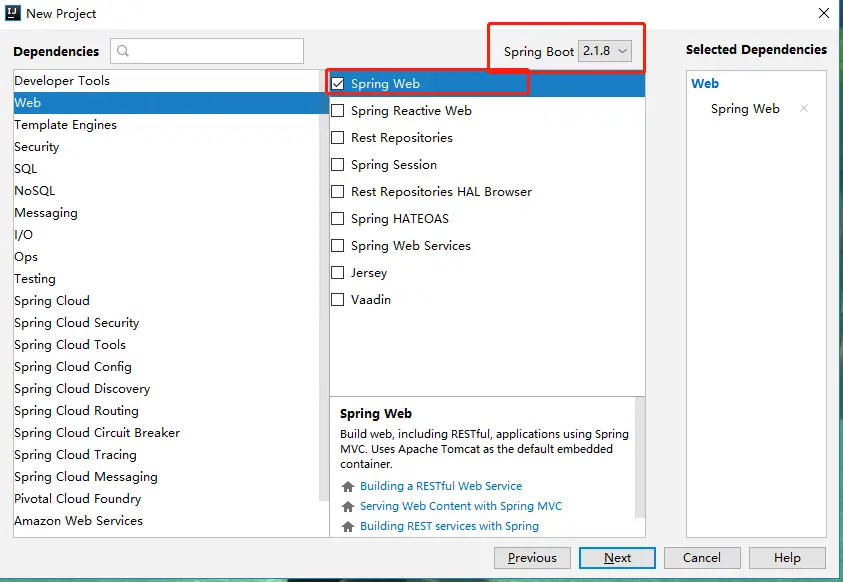Open Building REST services with Spring link
The width and height of the screenshot is (843, 582).
pos(449,526)
